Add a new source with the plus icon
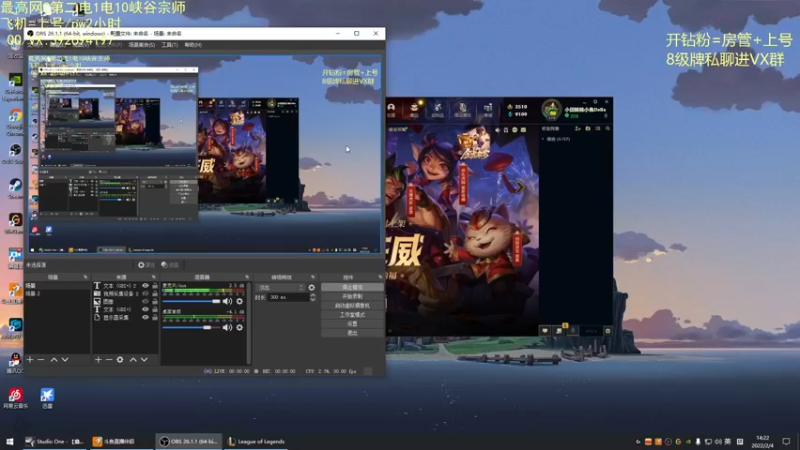800x450 pixels. click(x=98, y=360)
